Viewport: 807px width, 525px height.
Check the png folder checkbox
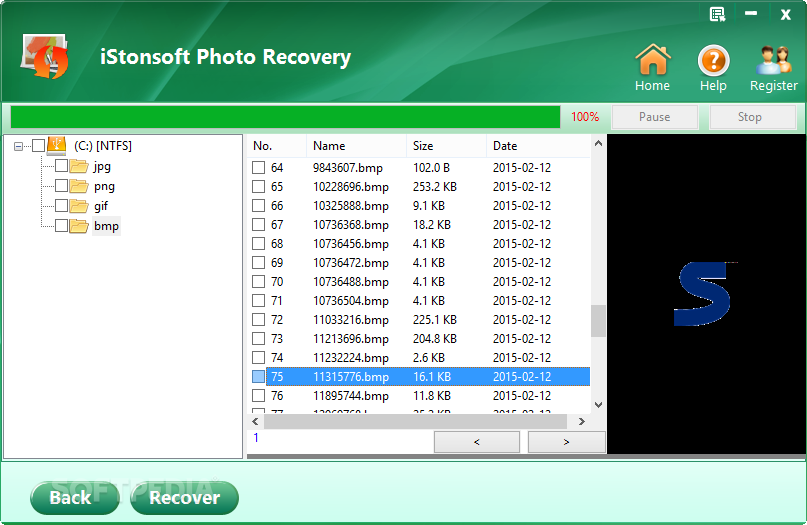coord(61,185)
